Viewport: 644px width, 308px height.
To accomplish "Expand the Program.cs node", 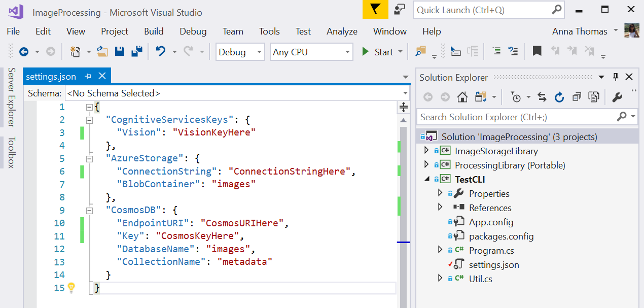I will [440, 250].
